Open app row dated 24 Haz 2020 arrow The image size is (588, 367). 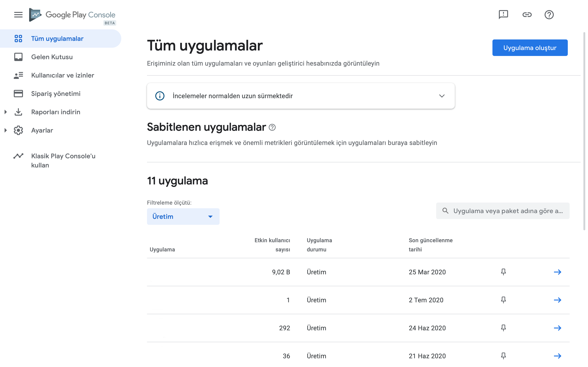click(557, 328)
